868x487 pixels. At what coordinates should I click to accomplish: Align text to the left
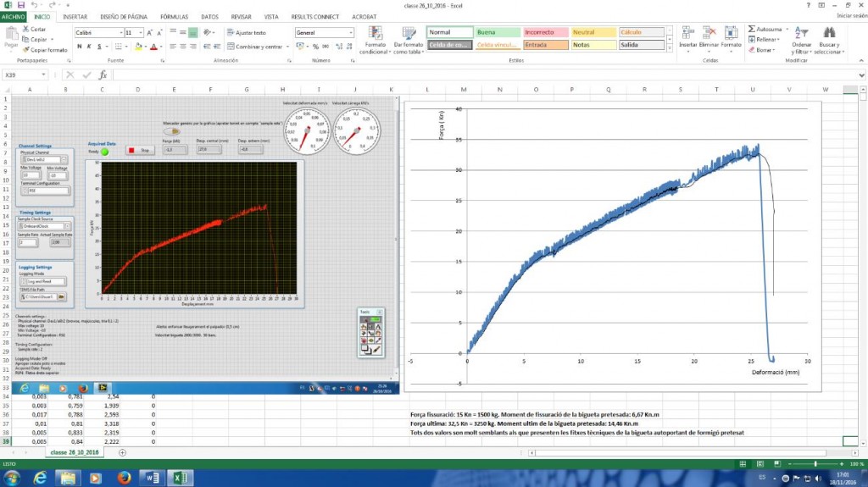[x=173, y=47]
